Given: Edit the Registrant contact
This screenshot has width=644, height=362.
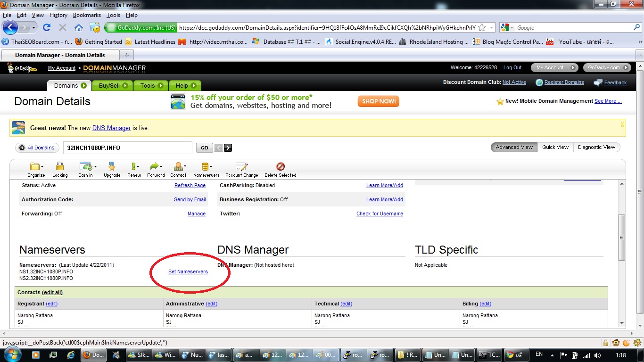Looking at the screenshot, I should 51,304.
